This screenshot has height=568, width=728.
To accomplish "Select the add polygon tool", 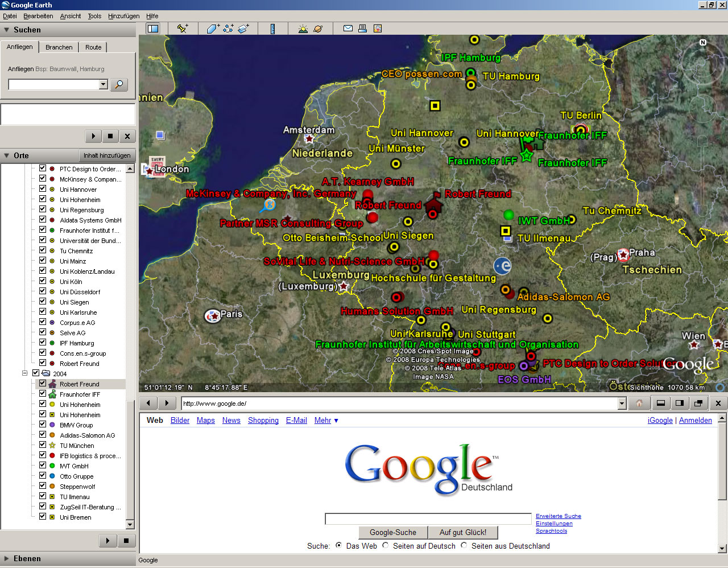I will coord(213,28).
